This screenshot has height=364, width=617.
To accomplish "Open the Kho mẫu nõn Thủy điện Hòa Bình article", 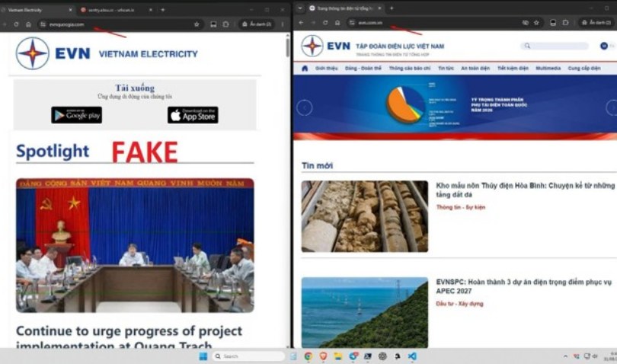I will coord(525,190).
